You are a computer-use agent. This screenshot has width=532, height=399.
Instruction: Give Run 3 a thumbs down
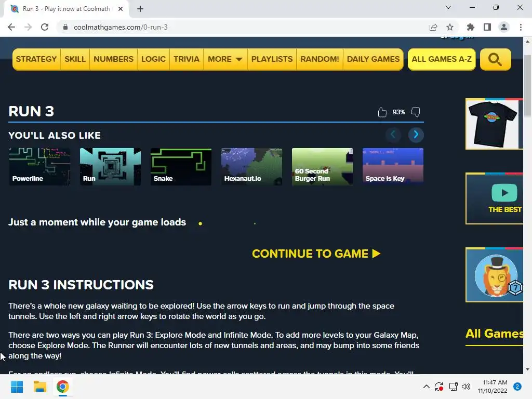click(416, 112)
